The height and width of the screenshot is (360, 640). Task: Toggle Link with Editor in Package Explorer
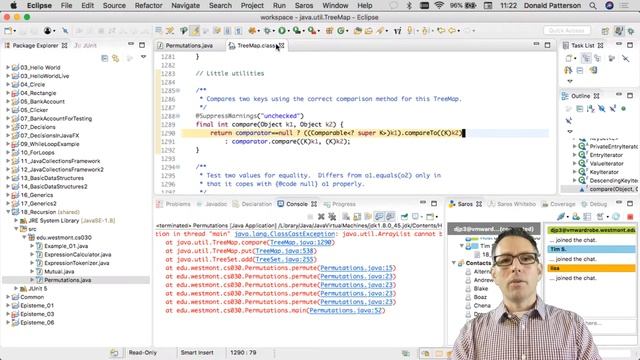point(116,58)
